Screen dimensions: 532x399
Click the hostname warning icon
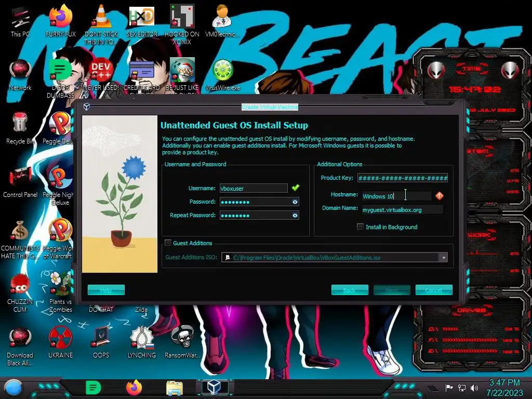440,196
